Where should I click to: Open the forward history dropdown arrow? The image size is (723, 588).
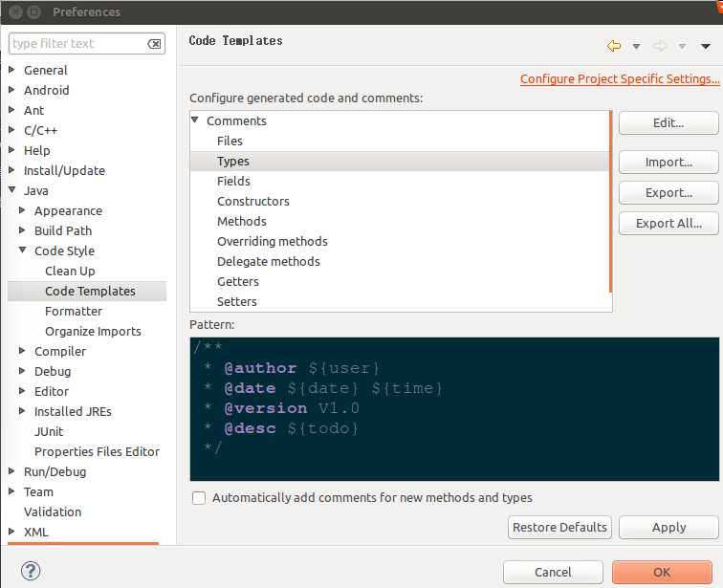click(x=682, y=47)
